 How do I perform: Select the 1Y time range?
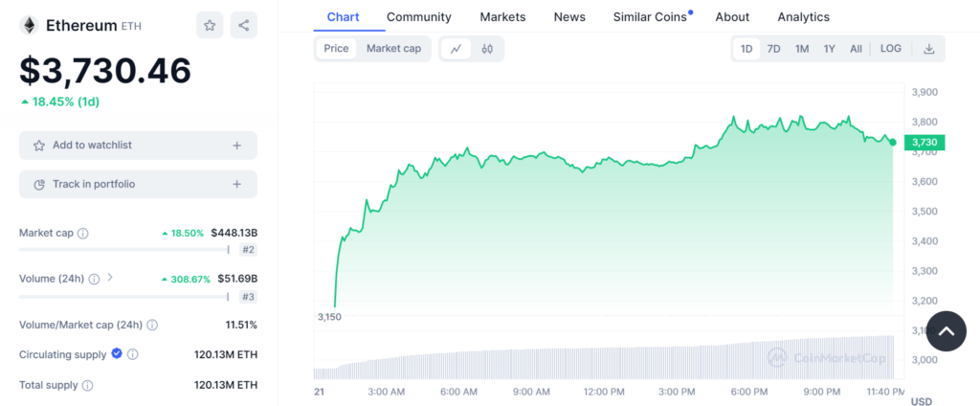[830, 49]
